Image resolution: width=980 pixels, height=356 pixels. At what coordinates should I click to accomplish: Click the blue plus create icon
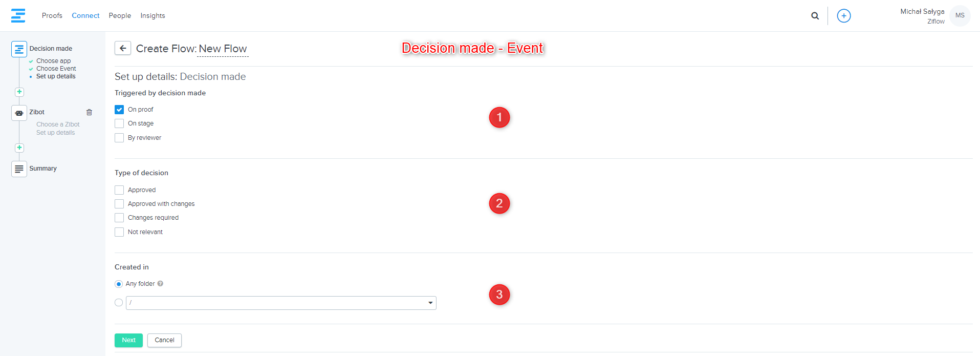coord(843,16)
